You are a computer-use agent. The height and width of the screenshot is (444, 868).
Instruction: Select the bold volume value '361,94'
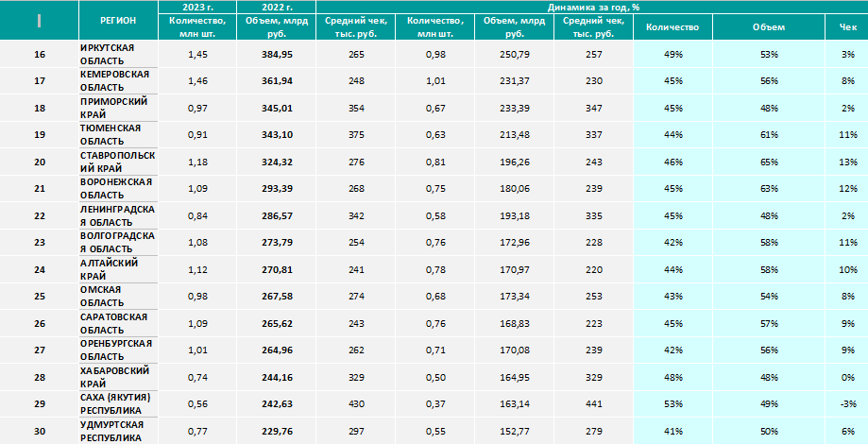click(x=278, y=81)
